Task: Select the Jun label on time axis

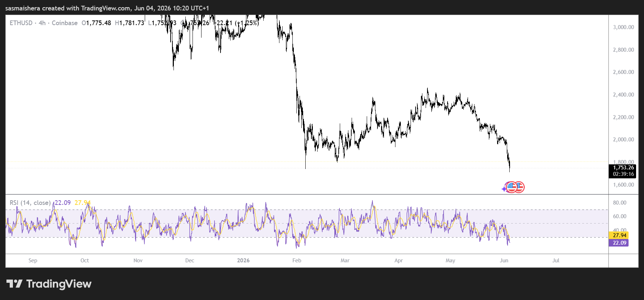Action: (504, 261)
